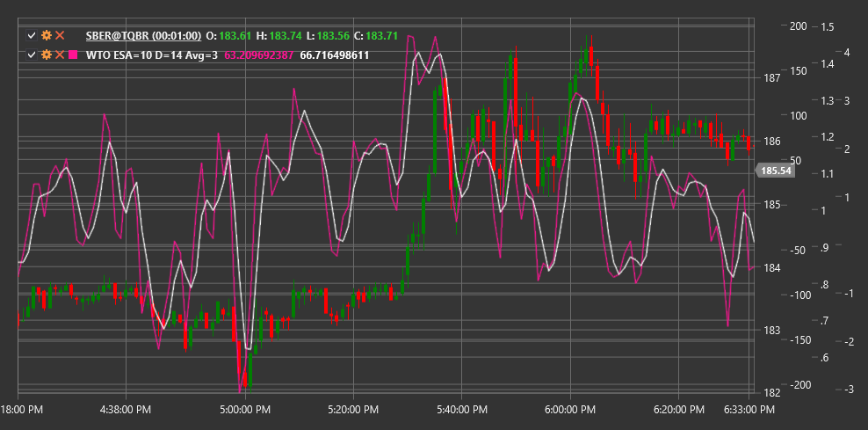Screen dimensions: 868x430
Task: Click the 186 price axis label
Action: tap(771, 142)
